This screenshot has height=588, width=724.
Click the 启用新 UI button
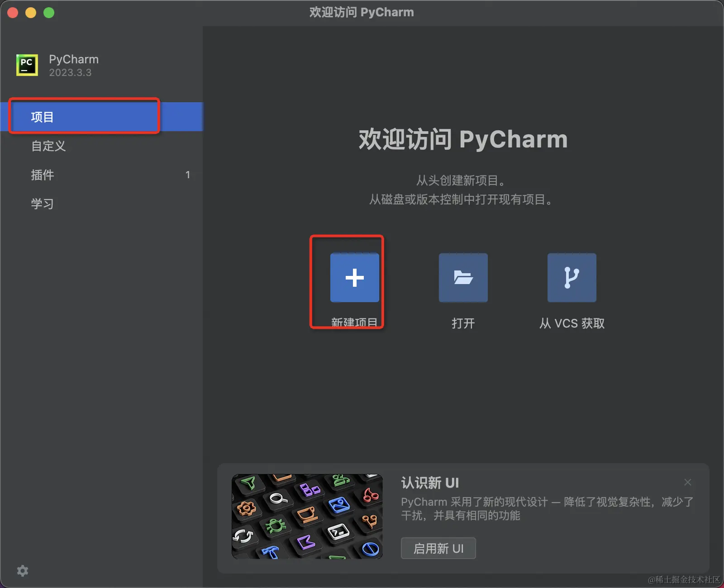pyautogui.click(x=438, y=548)
